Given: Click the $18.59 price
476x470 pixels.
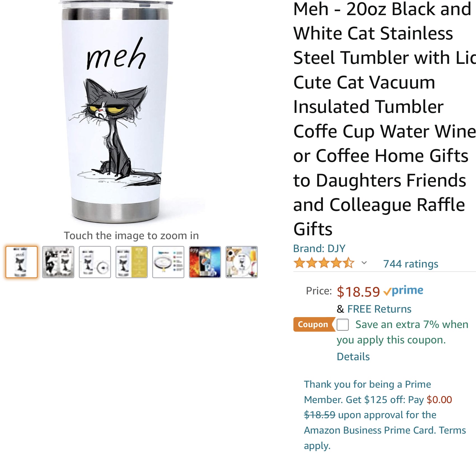Looking at the screenshot, I should (x=358, y=292).
